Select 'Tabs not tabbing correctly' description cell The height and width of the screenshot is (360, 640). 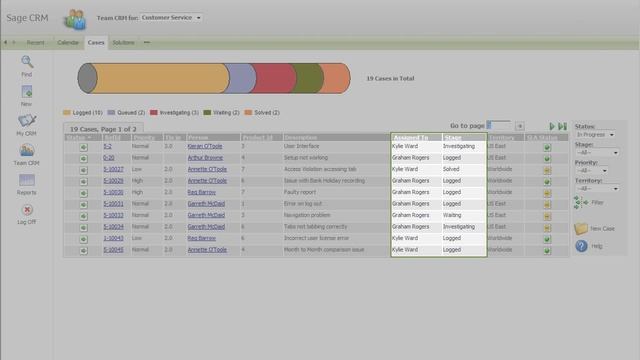[316, 227]
